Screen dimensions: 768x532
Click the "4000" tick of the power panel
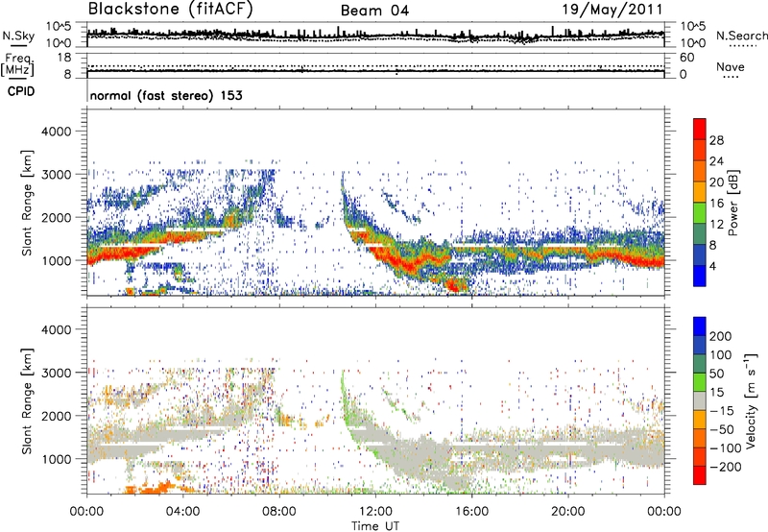[x=57, y=132]
